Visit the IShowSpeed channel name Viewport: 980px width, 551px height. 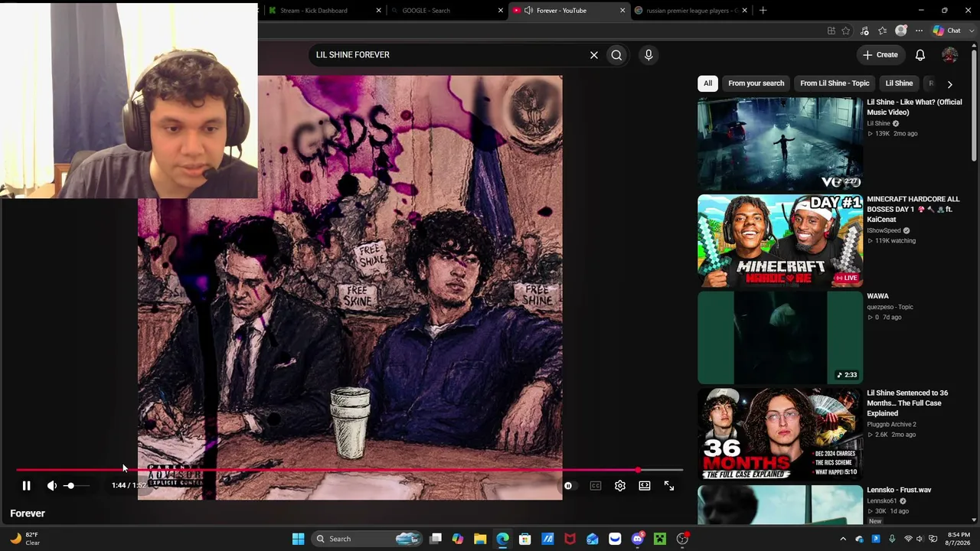884,230
